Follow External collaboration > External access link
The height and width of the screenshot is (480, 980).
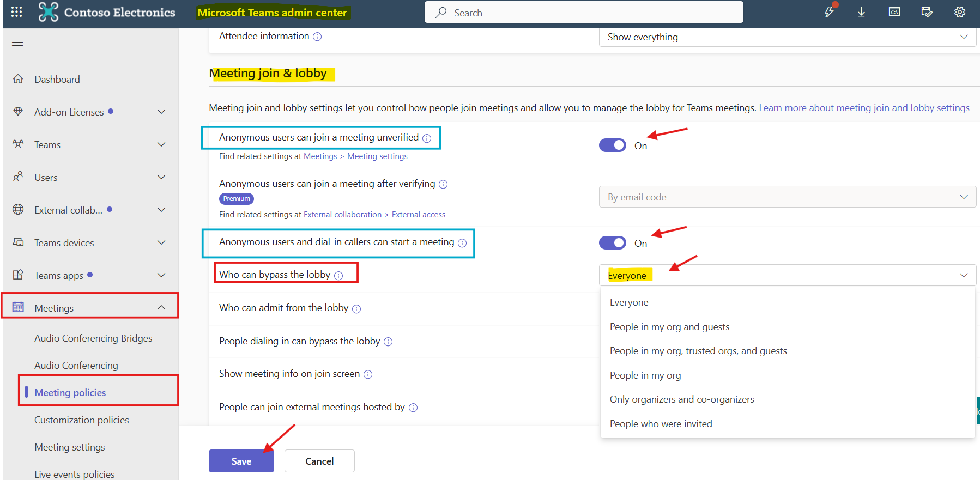[x=374, y=215]
